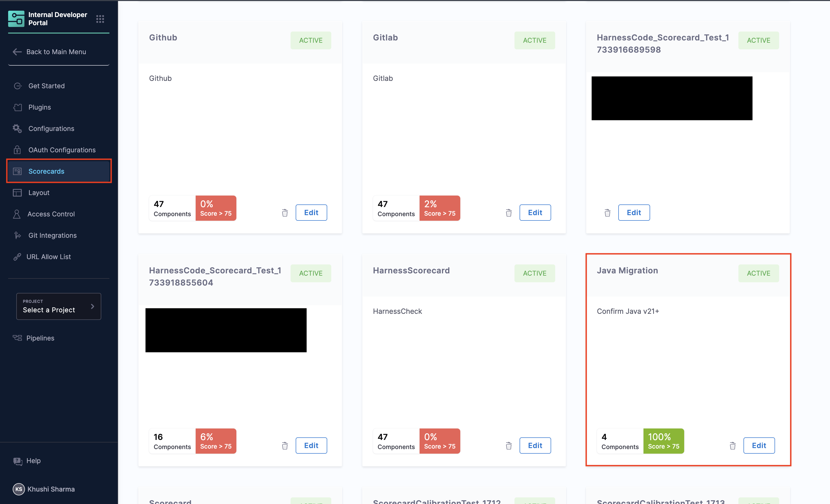This screenshot has width=830, height=504.
Task: Click the ACTIVE badge on Github card
Action: [x=311, y=40]
